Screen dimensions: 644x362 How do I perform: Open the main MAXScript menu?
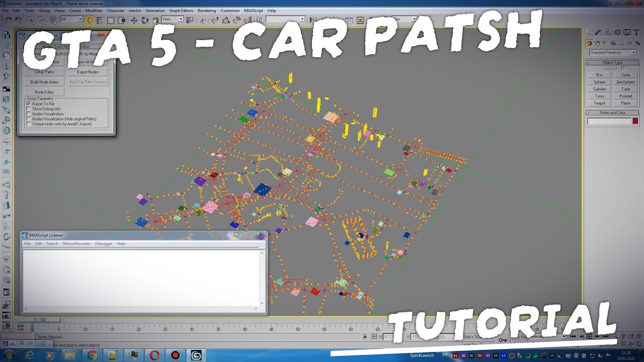(x=254, y=11)
